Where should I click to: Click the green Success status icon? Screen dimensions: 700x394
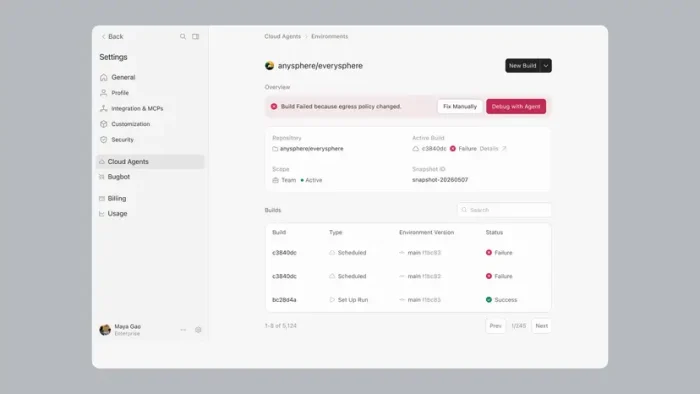pos(489,300)
